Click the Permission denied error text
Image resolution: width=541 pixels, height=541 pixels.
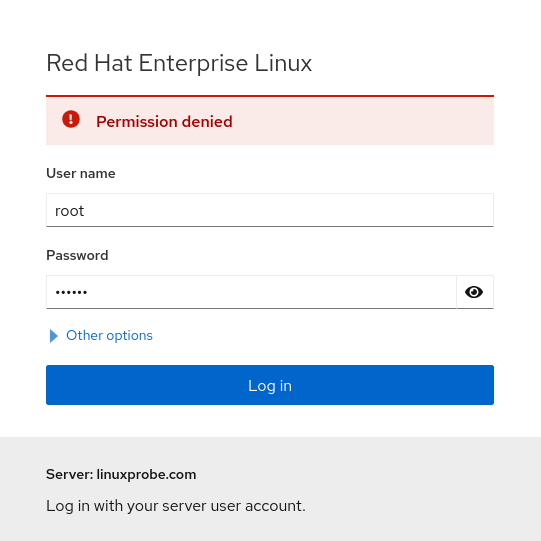pyautogui.click(x=164, y=122)
